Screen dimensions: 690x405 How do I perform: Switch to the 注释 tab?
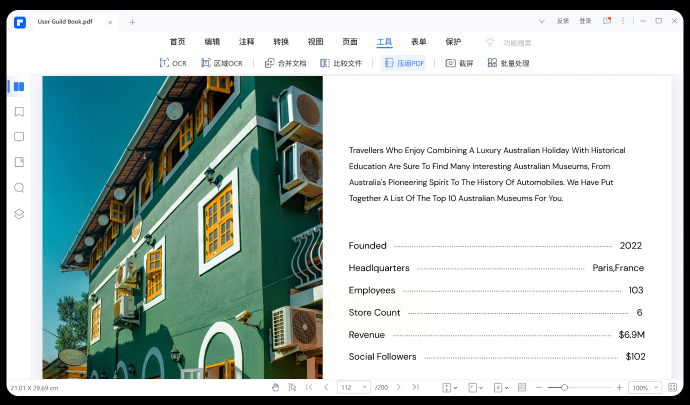click(x=246, y=42)
